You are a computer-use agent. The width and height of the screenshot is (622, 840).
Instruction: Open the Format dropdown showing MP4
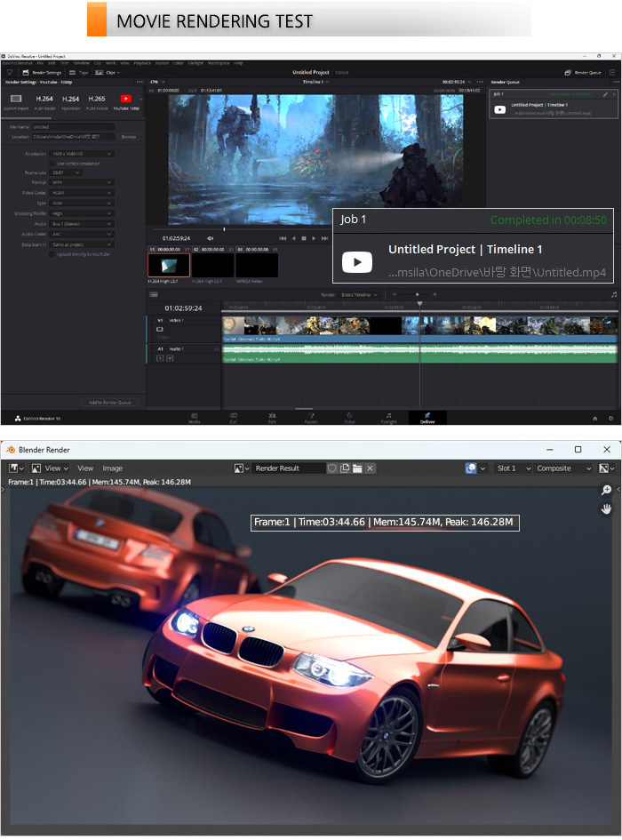coord(82,183)
